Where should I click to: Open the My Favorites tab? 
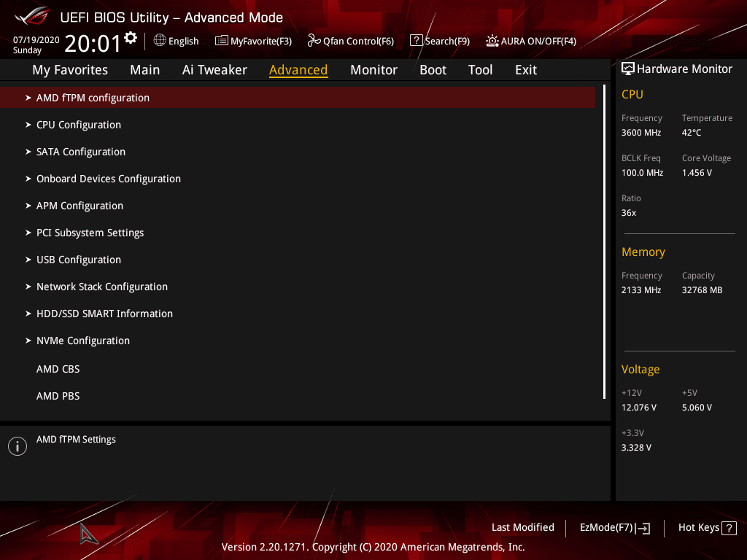tap(70, 70)
